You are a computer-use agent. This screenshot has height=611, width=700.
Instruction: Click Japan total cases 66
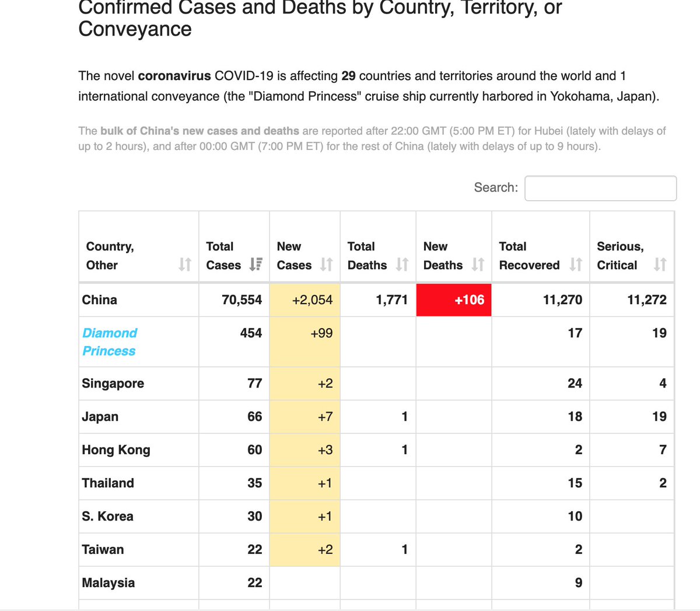[255, 417]
